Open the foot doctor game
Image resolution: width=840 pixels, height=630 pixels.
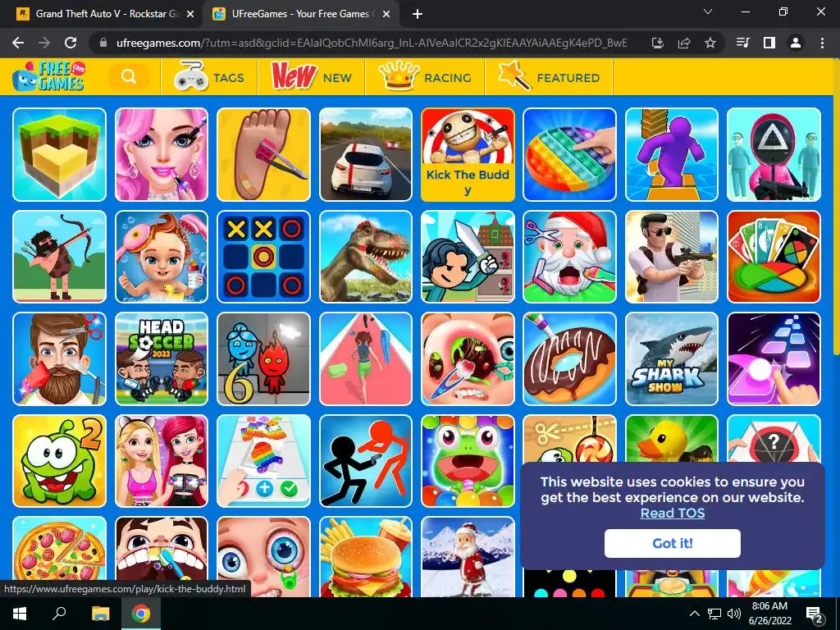pos(263,155)
